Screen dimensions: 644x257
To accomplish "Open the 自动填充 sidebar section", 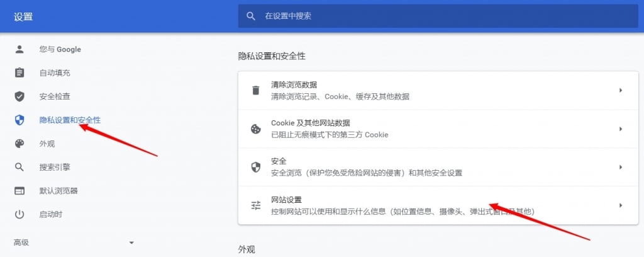I will tap(55, 73).
